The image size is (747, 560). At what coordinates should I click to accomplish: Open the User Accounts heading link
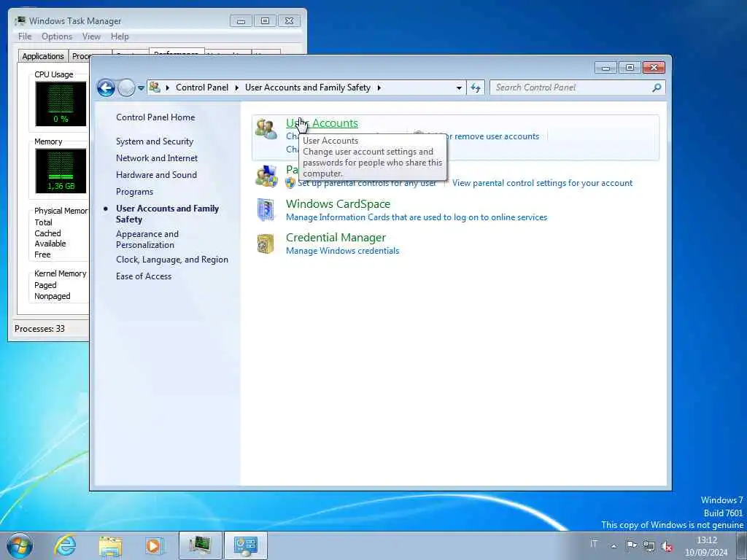(322, 122)
